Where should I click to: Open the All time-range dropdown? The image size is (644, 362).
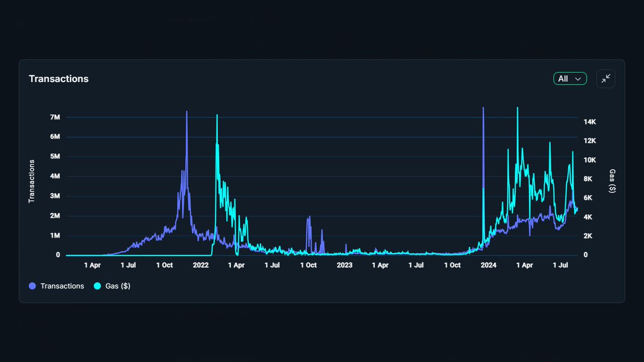tap(570, 79)
